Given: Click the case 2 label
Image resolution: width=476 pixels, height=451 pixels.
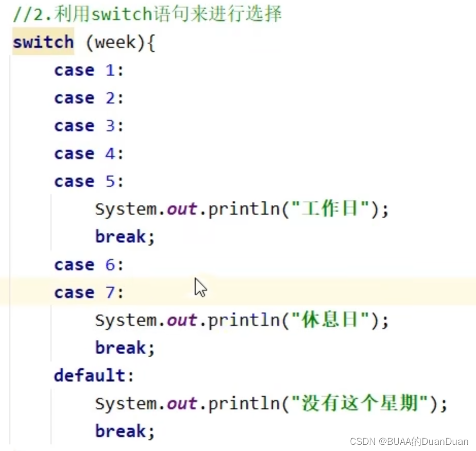Looking at the screenshot, I should click(x=88, y=98).
